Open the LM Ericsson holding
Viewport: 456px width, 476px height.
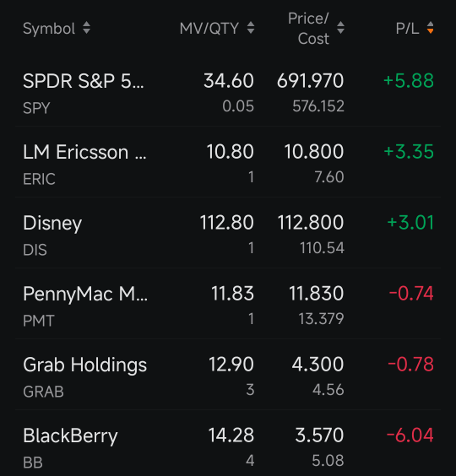coord(228,162)
